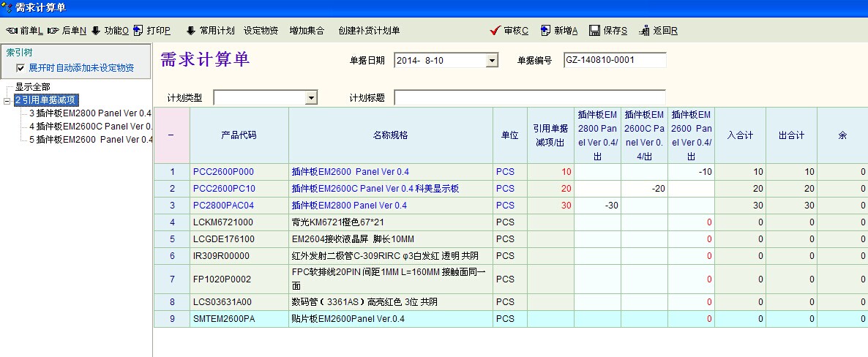Click the 返回 return icon

click(x=644, y=31)
